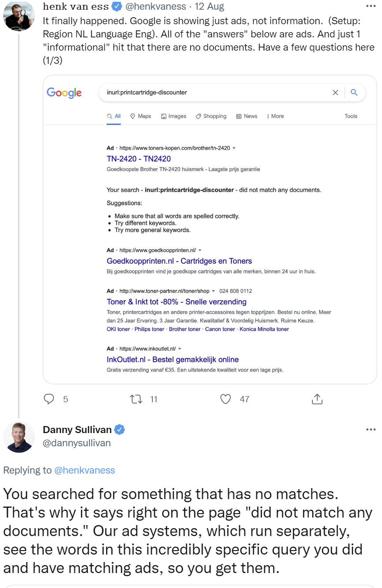Like henk van ess's tweet
This screenshot has width=382, height=588.
coord(225,399)
